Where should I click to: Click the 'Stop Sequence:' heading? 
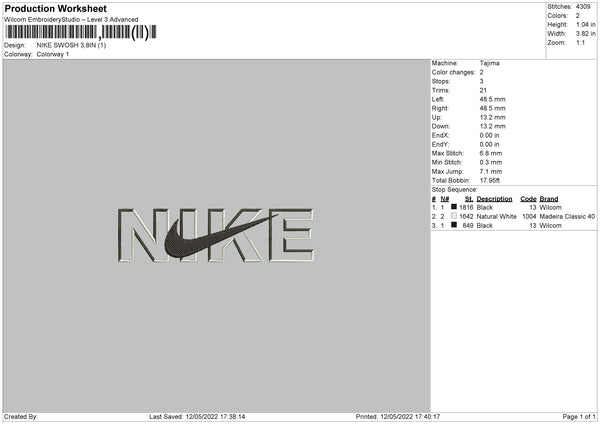(x=455, y=190)
